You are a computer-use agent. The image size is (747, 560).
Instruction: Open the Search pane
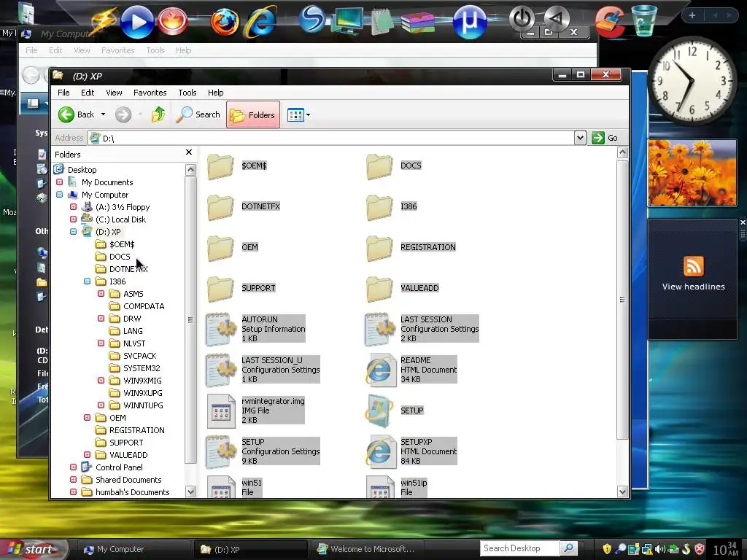(x=198, y=114)
